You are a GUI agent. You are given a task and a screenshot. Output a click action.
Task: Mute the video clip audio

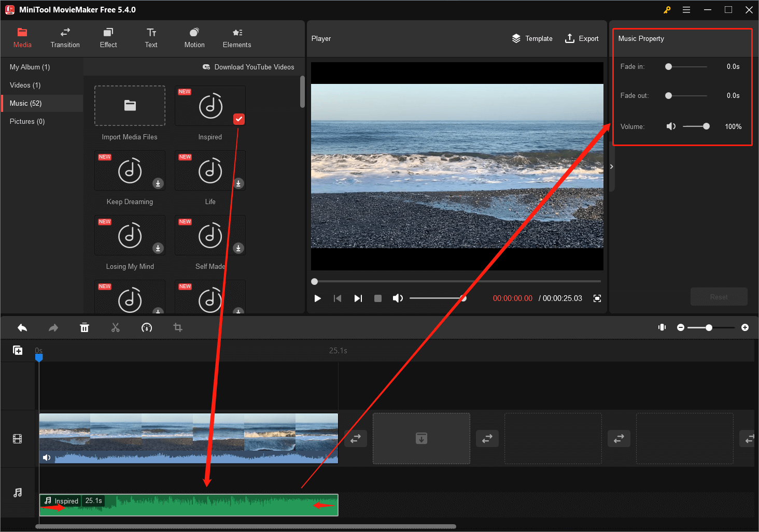click(x=47, y=457)
